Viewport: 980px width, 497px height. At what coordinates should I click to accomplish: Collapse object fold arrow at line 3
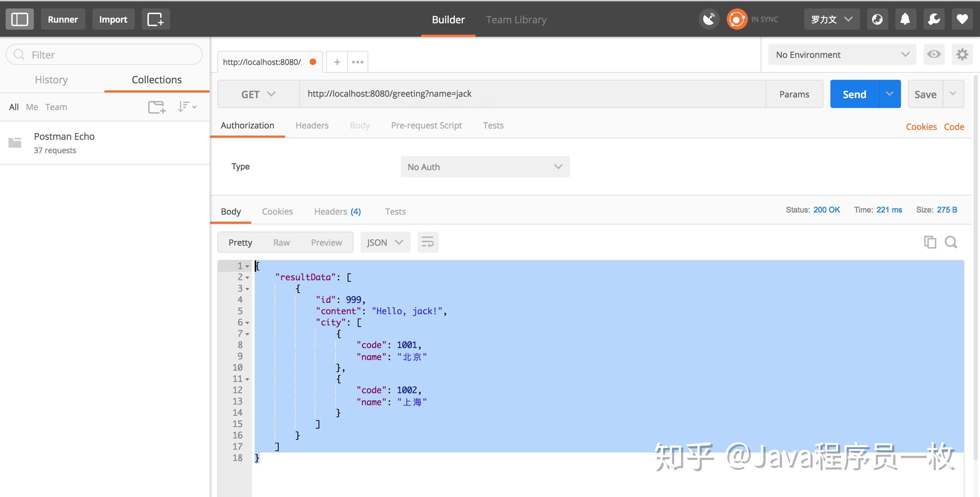pos(247,289)
